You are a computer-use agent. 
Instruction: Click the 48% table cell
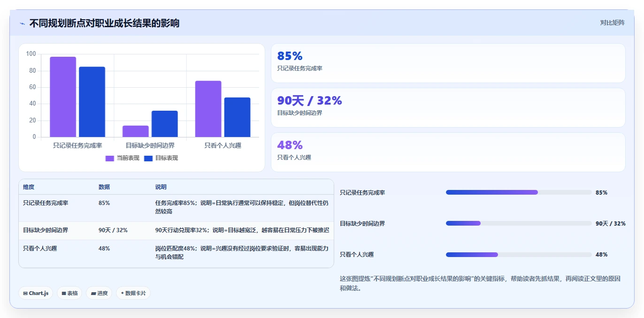pyautogui.click(x=104, y=249)
